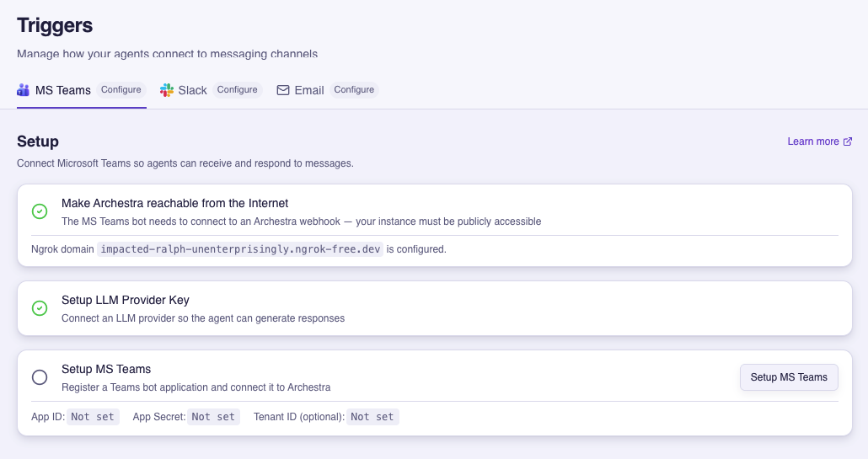Switch to the Slack tab
The width and height of the screenshot is (868, 459).
pos(192,90)
